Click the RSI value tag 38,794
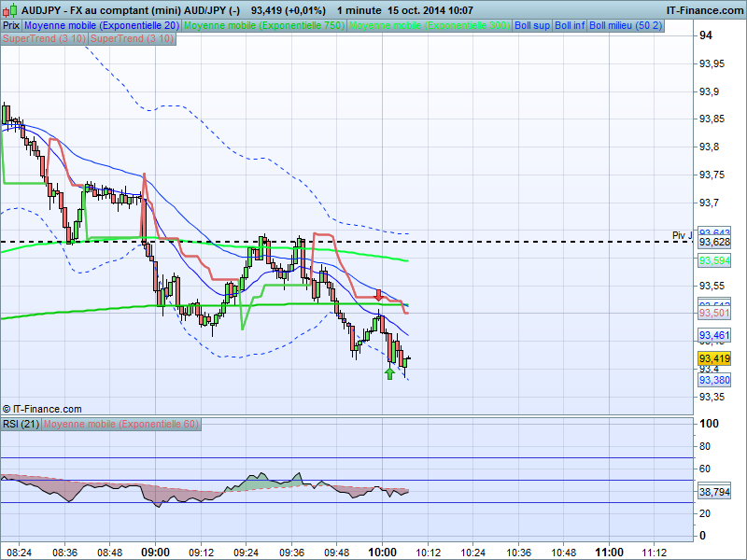This screenshot has width=747, height=560. coord(714,492)
